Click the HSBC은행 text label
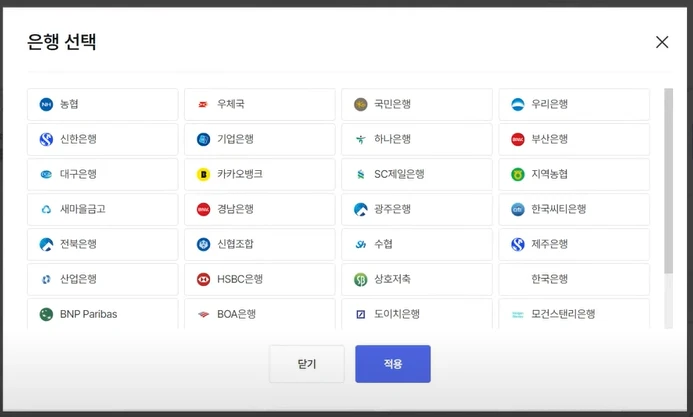693x417 pixels. click(x=240, y=279)
